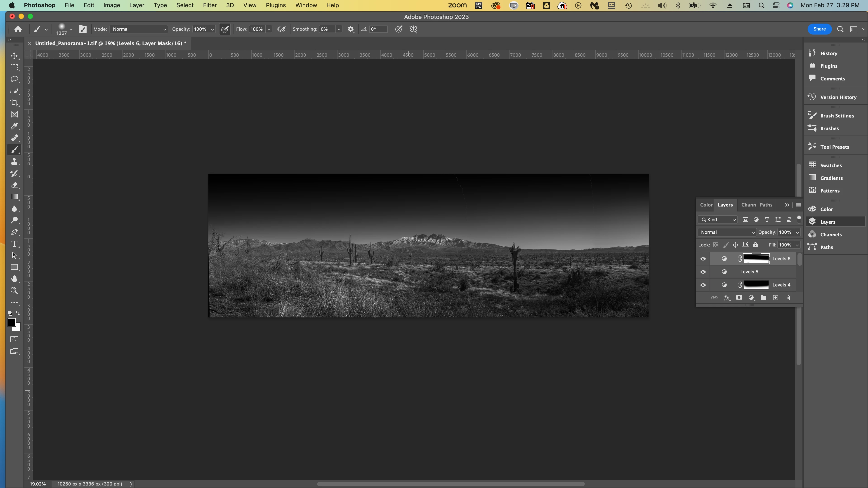Hide the Levels 6 layer
This screenshot has height=488, width=868.
coord(703,259)
